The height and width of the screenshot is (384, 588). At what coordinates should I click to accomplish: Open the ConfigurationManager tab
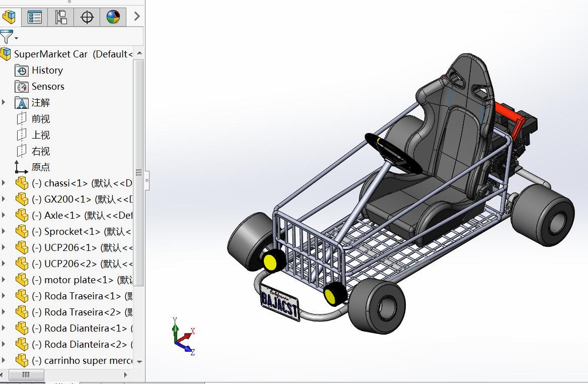point(60,17)
